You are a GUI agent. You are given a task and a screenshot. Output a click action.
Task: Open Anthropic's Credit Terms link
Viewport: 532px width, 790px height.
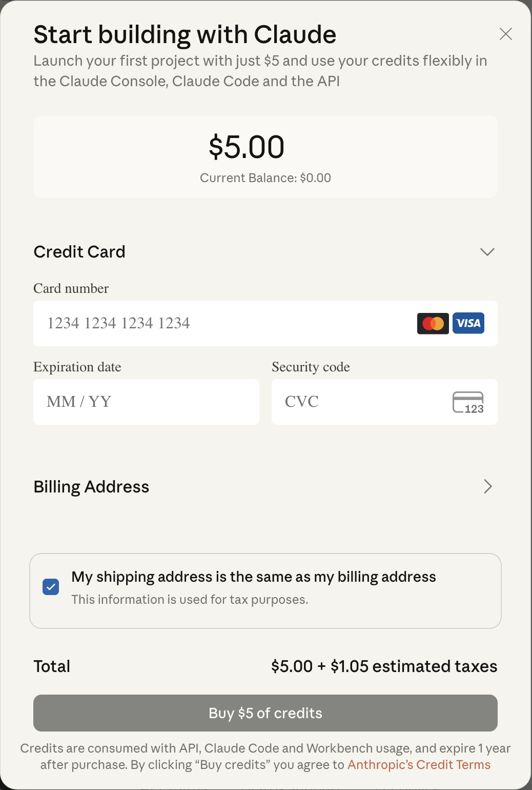[419, 765]
